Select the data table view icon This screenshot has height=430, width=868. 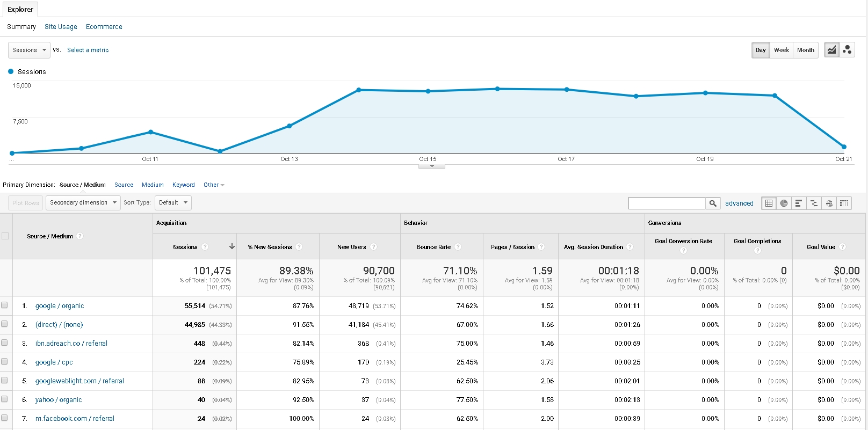pos(769,203)
